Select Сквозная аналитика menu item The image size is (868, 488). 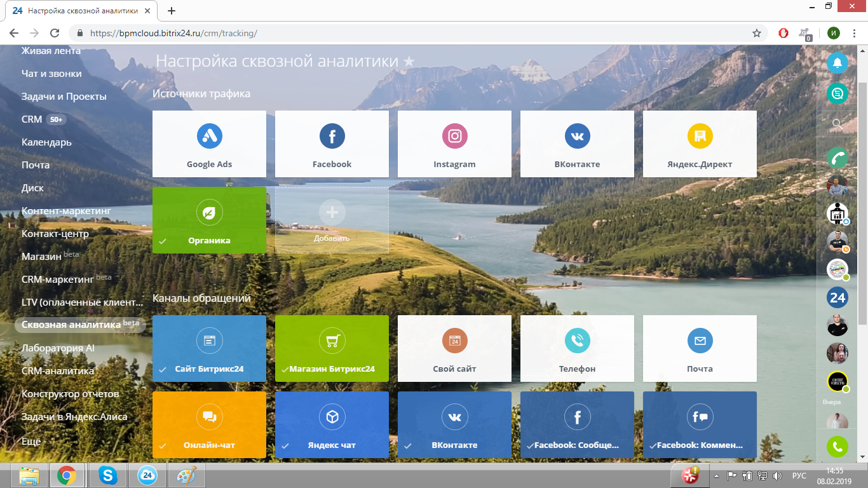80,325
